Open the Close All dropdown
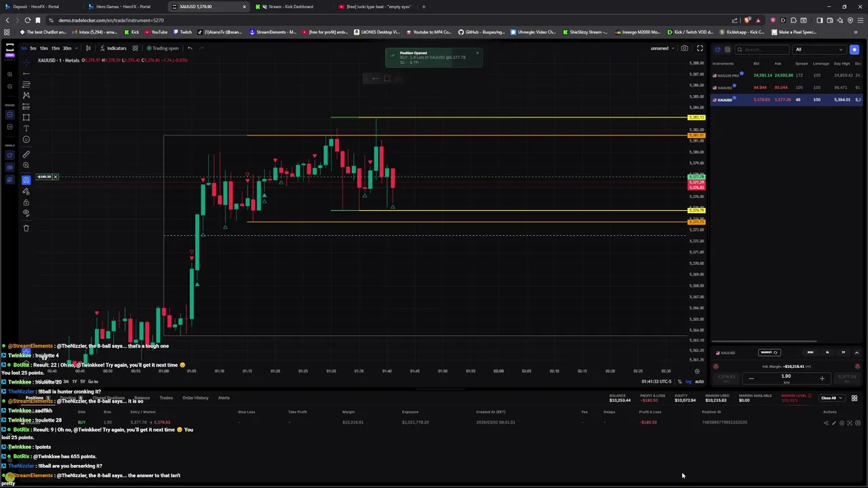 click(831, 398)
